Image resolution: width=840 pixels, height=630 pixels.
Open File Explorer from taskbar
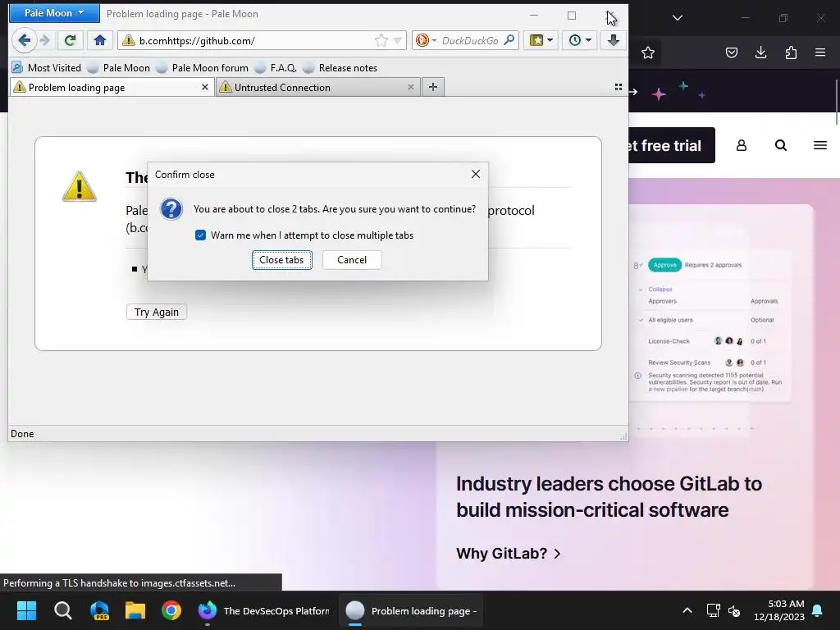(x=135, y=610)
